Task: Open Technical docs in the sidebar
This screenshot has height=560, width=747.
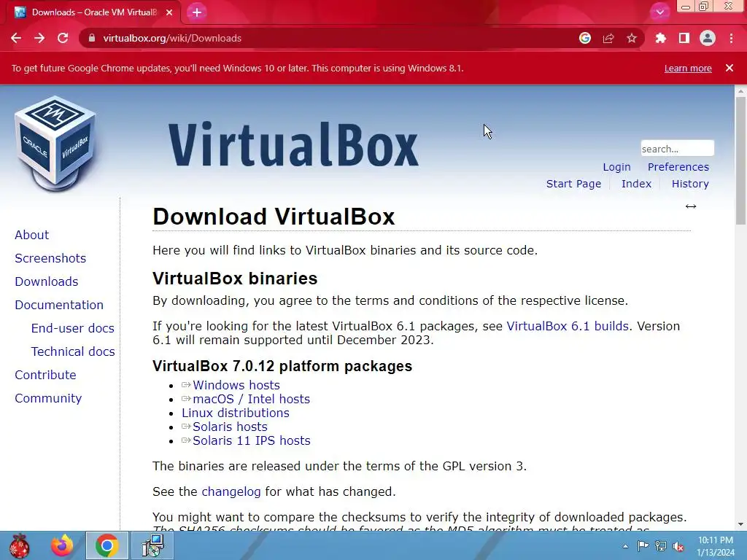Action: [x=73, y=351]
